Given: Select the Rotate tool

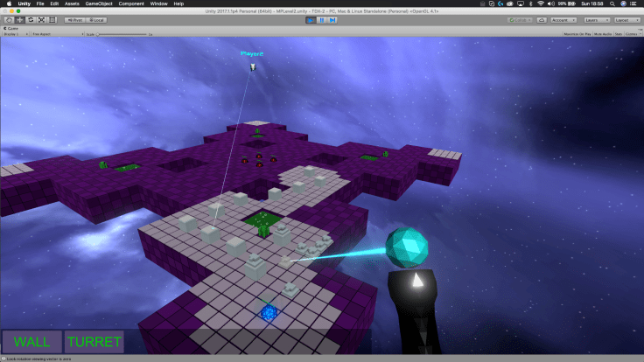Looking at the screenshot, I should (x=30, y=19).
